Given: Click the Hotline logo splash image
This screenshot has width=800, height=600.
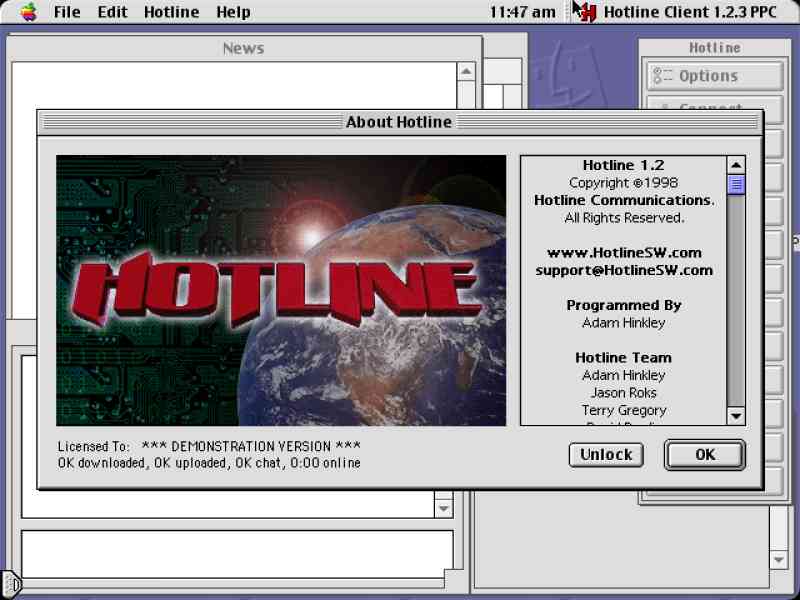Looking at the screenshot, I should tap(281, 290).
